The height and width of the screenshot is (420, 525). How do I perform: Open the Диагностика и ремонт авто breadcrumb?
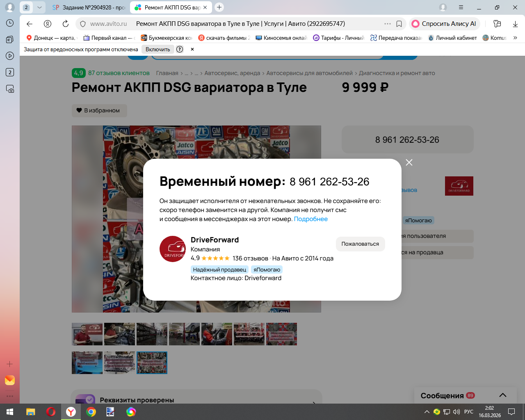(x=397, y=73)
